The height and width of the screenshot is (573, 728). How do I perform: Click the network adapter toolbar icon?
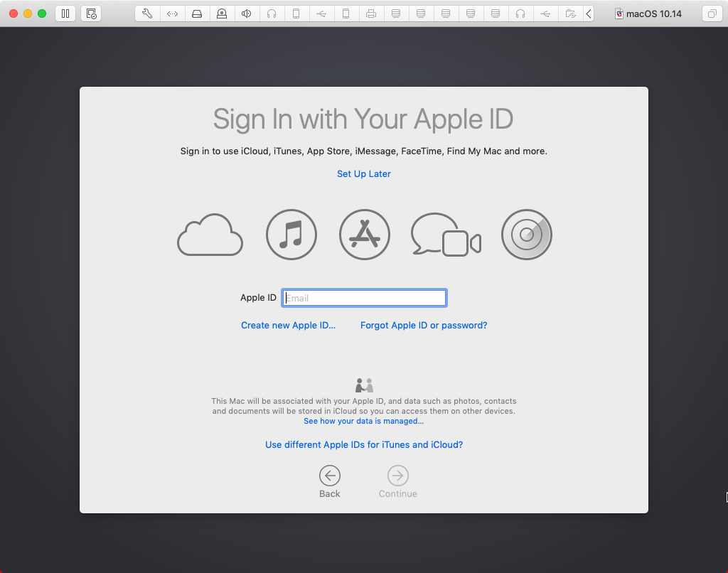[172, 14]
